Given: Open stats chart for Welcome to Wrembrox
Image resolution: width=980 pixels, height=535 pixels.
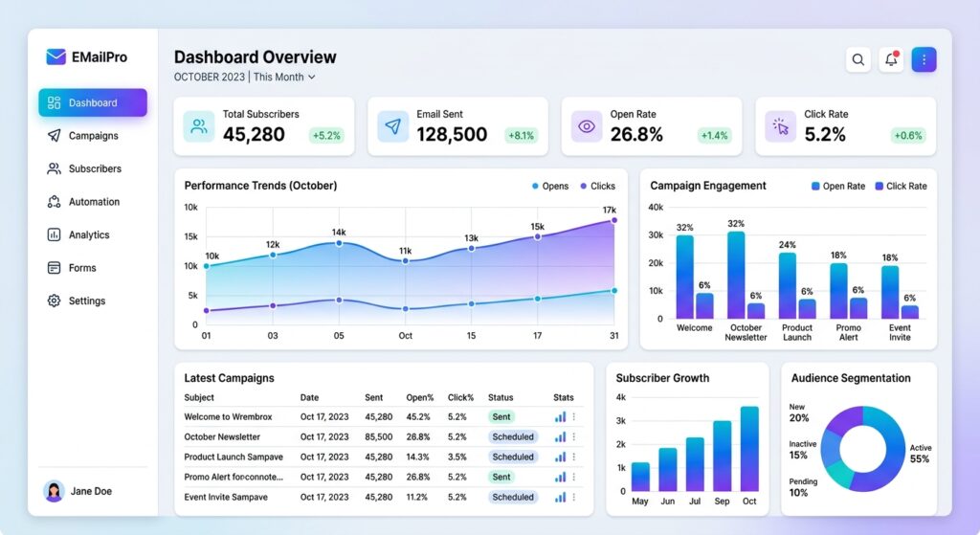Looking at the screenshot, I should click(560, 417).
